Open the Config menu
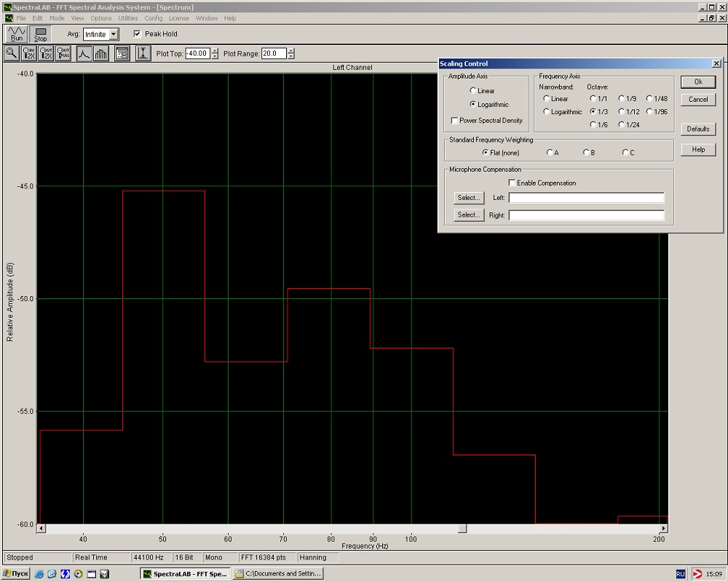The height and width of the screenshot is (582, 728). tap(153, 18)
